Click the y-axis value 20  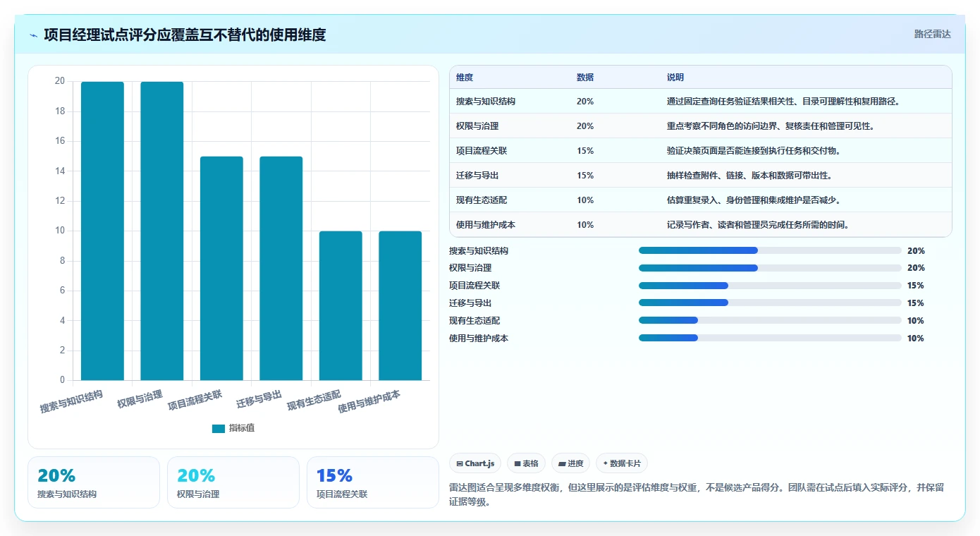click(x=60, y=81)
